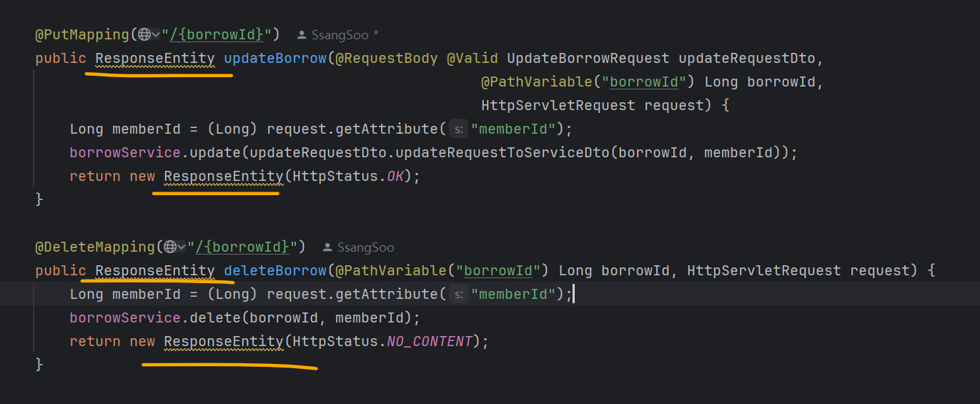Image resolution: width=980 pixels, height=404 pixels.
Task: Click the UpdateBorrowRequest type name
Action: [588, 58]
